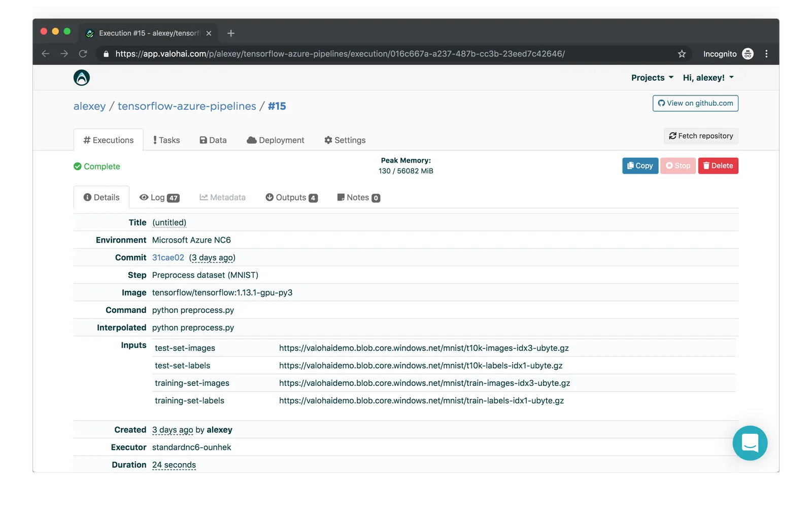
Task: Click t10k-labels-idx1-ubyte.gz input URL
Action: tap(421, 366)
